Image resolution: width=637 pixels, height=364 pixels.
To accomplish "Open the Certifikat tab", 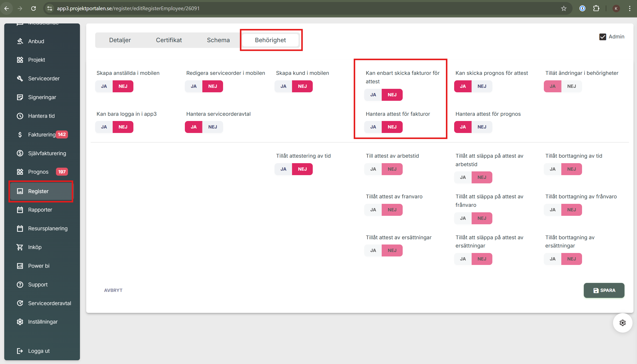I will [x=169, y=40].
